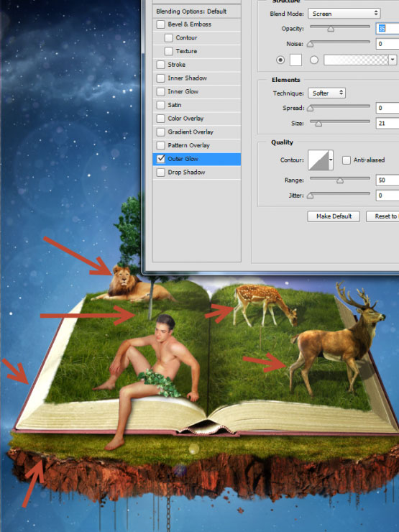This screenshot has width=399, height=532.
Task: Click the white glow color swatch
Action: (x=295, y=60)
